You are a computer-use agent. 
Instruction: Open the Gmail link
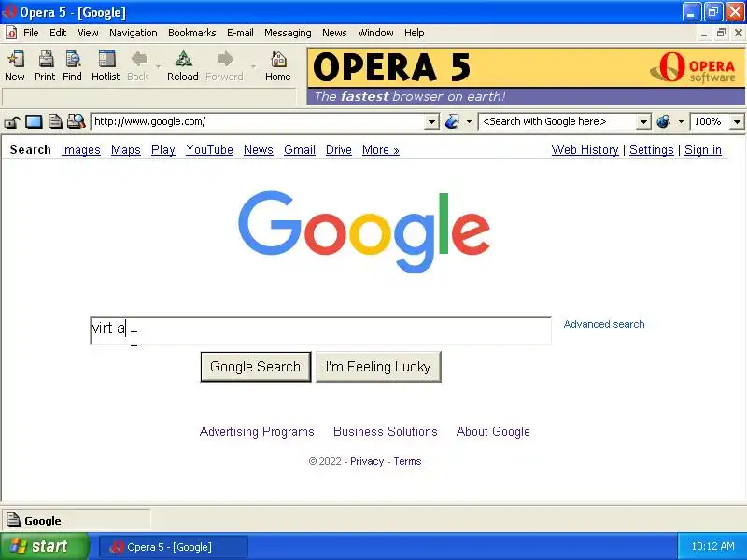pyautogui.click(x=300, y=150)
